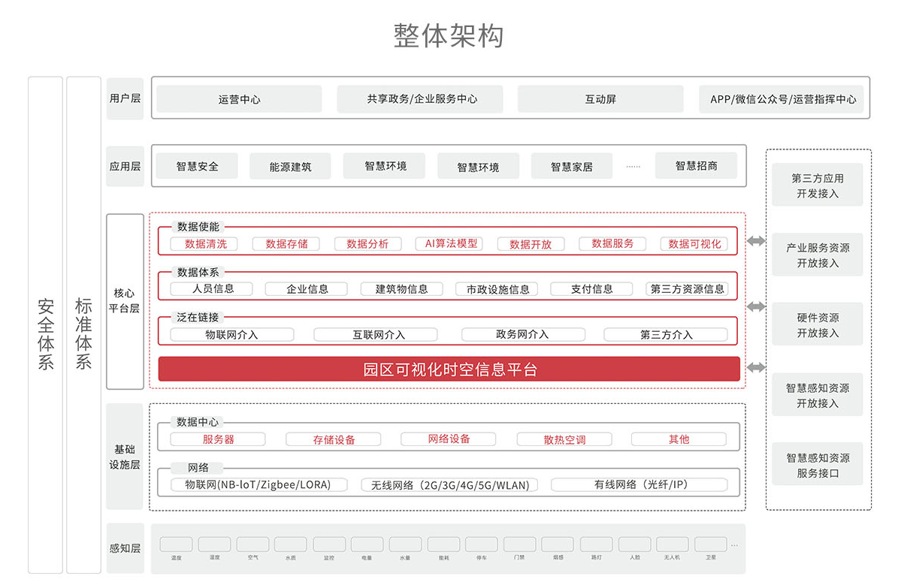This screenshot has width=898, height=588.
Task: Click the 门禁 sensor box
Action: pos(519,544)
